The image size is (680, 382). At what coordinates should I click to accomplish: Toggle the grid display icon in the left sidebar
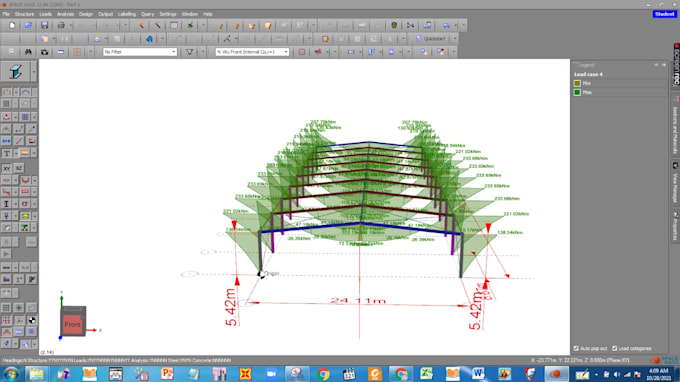[6, 308]
